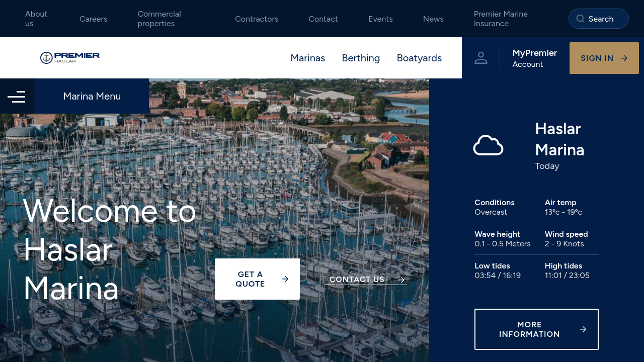Click the Get a Quote button
The image size is (644, 362).
tap(257, 279)
